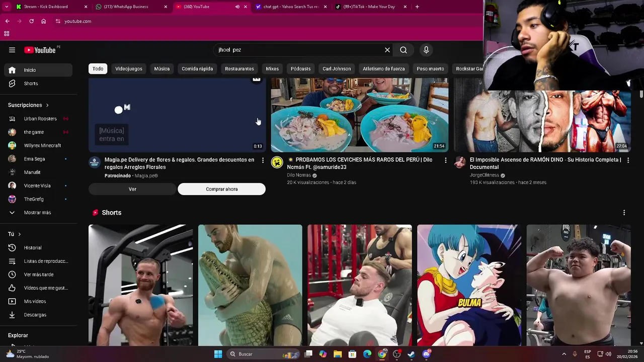
Task: Open Ver más tarde in sidebar
Action: point(38,275)
